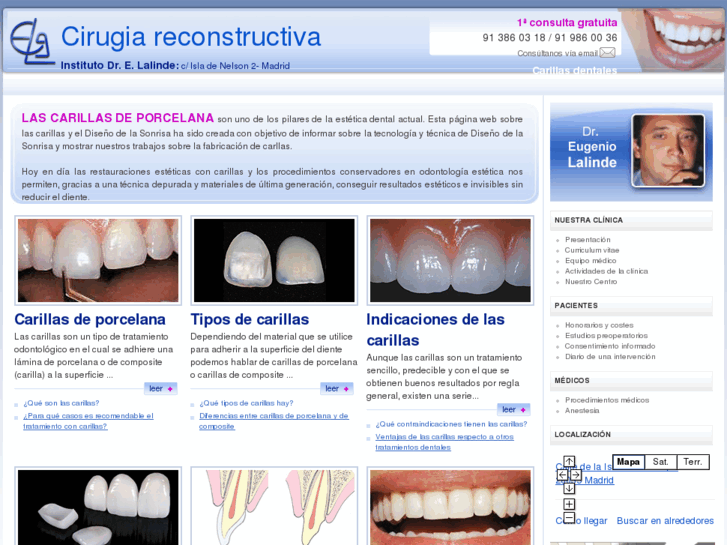Screen dimensions: 727x545
Task: Select 'Anestesia' menu item
Action: pos(582,410)
